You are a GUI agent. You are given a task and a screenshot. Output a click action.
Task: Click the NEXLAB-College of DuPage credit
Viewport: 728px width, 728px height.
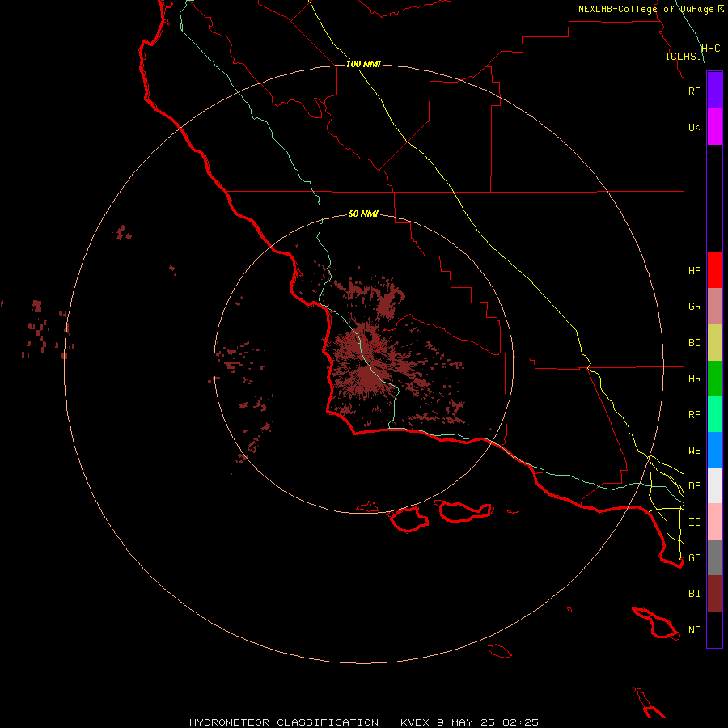pos(645,9)
